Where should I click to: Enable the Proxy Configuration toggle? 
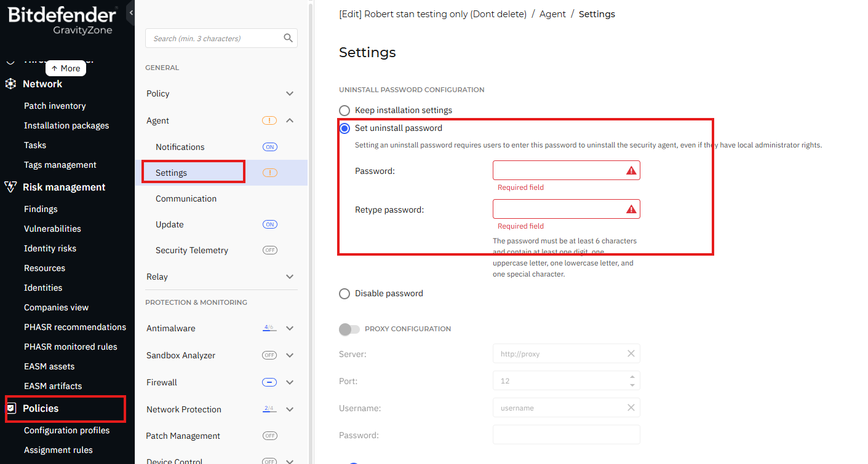[x=349, y=329]
